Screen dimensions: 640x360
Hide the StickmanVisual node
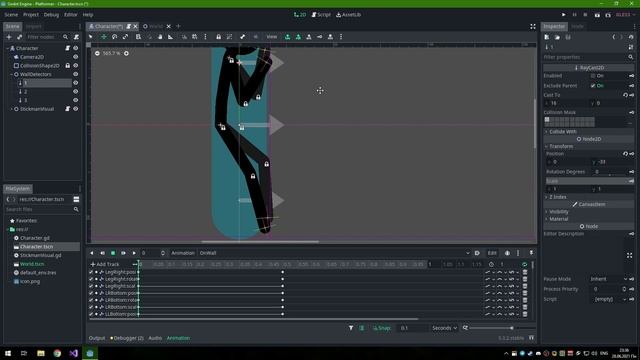click(x=76, y=109)
